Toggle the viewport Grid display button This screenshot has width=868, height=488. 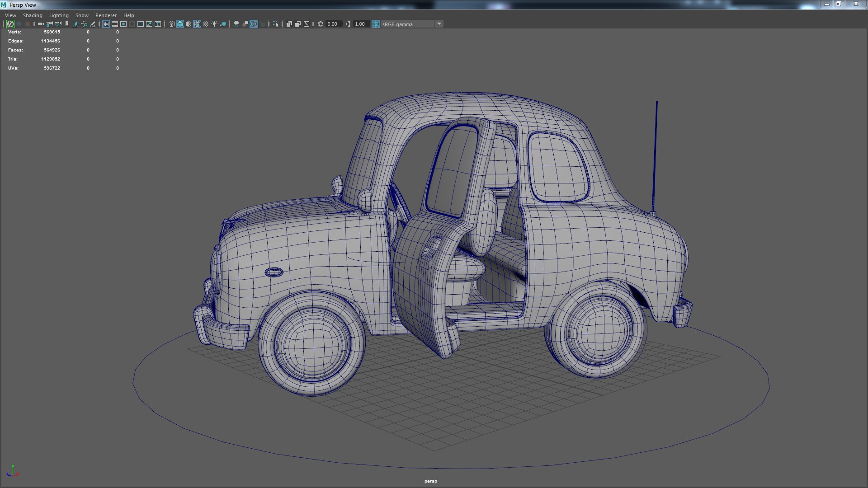[x=106, y=24]
